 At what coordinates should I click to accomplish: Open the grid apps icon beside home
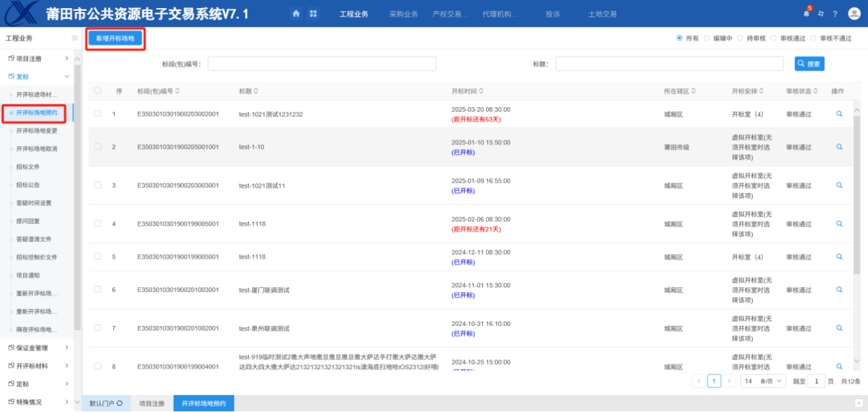point(313,14)
